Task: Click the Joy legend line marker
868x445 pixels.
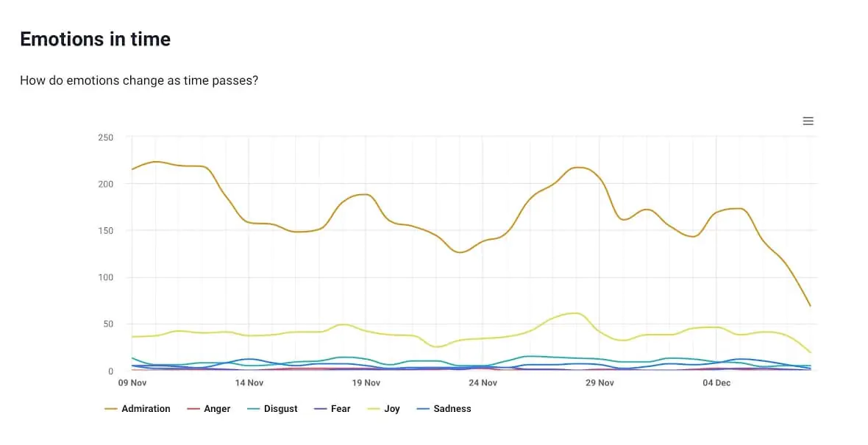Action: [x=372, y=408]
